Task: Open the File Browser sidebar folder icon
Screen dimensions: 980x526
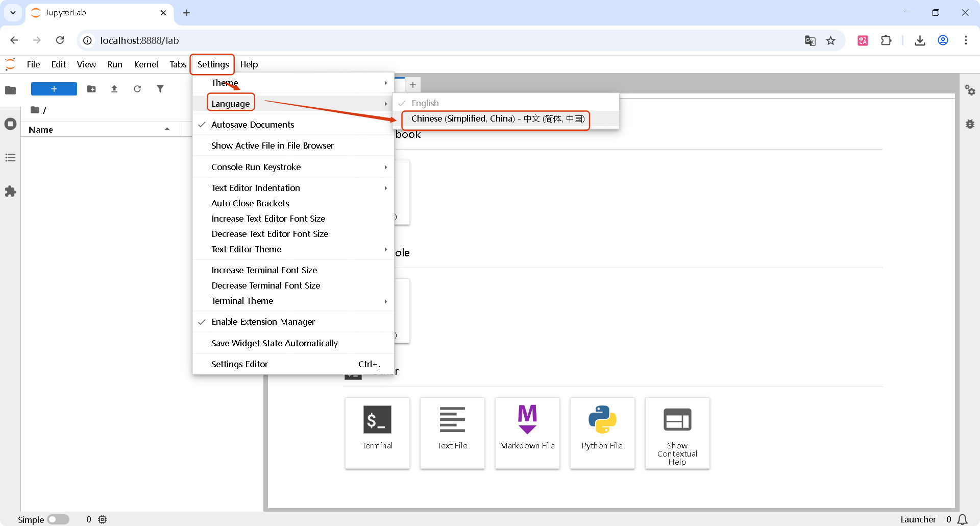Action: pyautogui.click(x=10, y=90)
